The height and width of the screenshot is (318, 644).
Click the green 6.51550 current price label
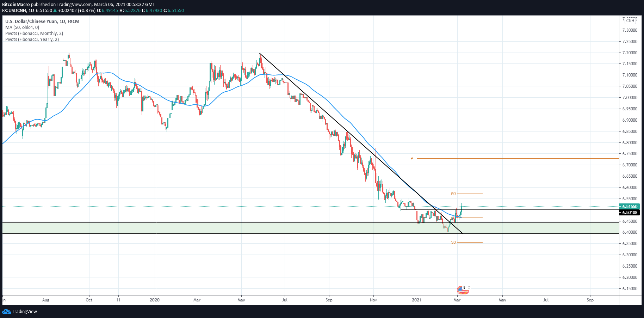(x=630, y=207)
